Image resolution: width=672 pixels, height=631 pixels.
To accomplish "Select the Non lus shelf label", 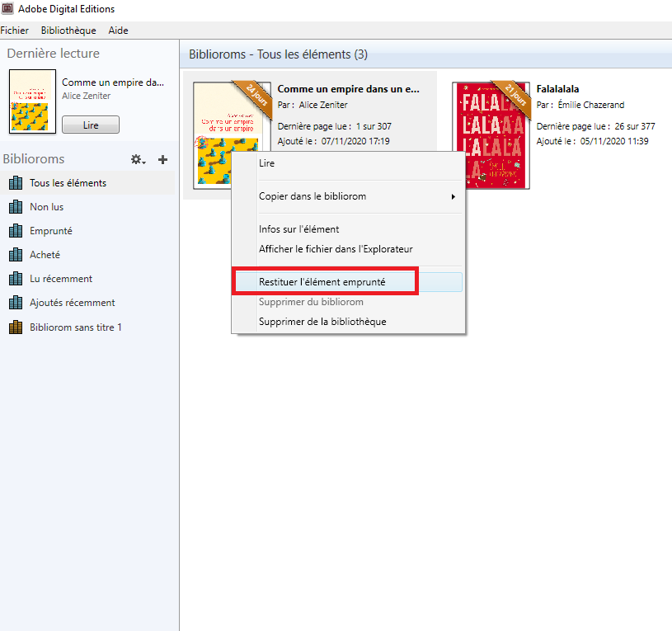I will (x=47, y=207).
